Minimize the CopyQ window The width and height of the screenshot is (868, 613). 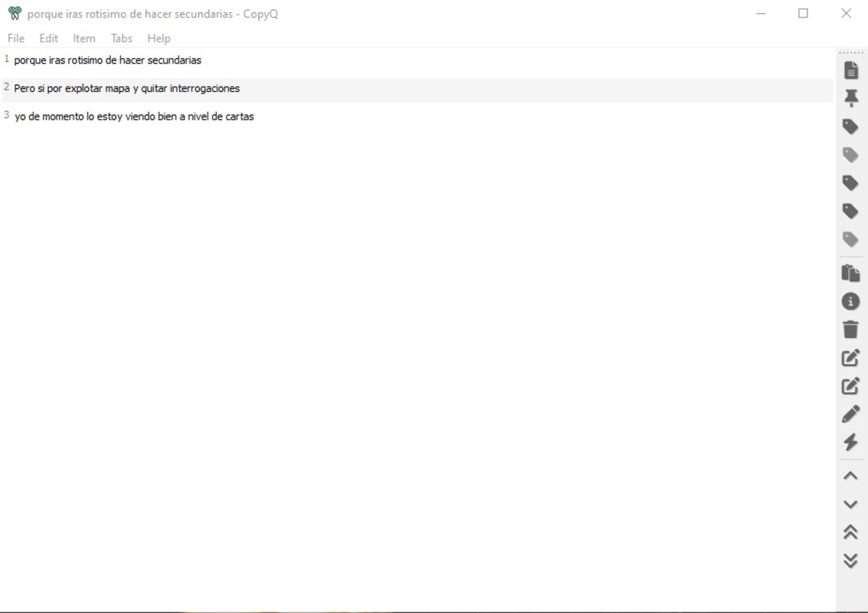(x=762, y=13)
